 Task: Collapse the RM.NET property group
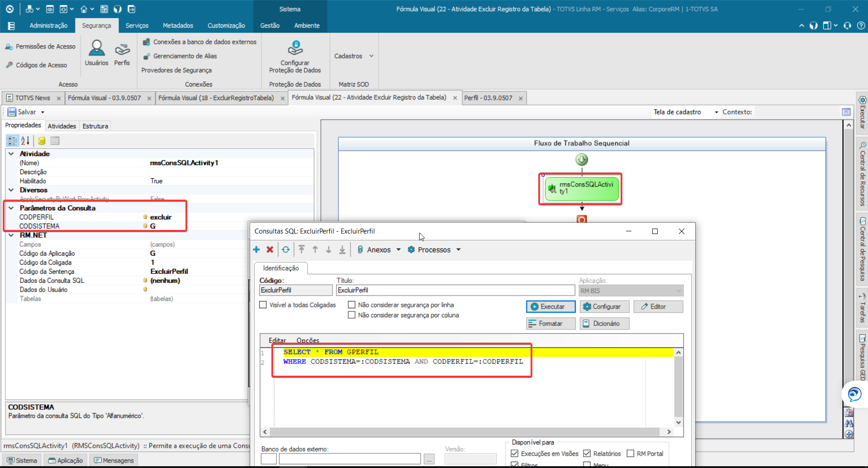pyautogui.click(x=11, y=235)
